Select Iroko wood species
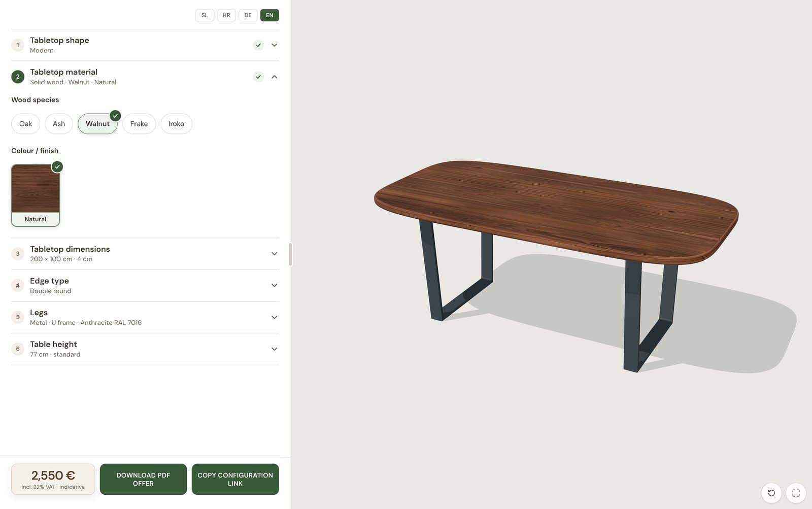This screenshot has height=509, width=812. click(x=176, y=124)
